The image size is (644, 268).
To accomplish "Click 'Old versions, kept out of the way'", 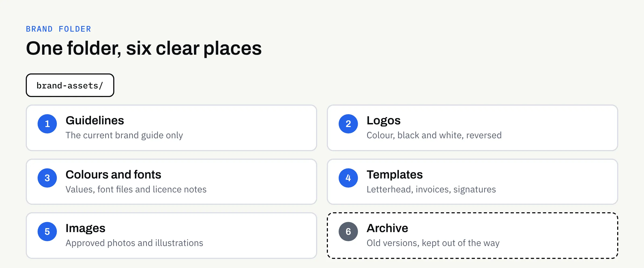I will click(x=433, y=243).
